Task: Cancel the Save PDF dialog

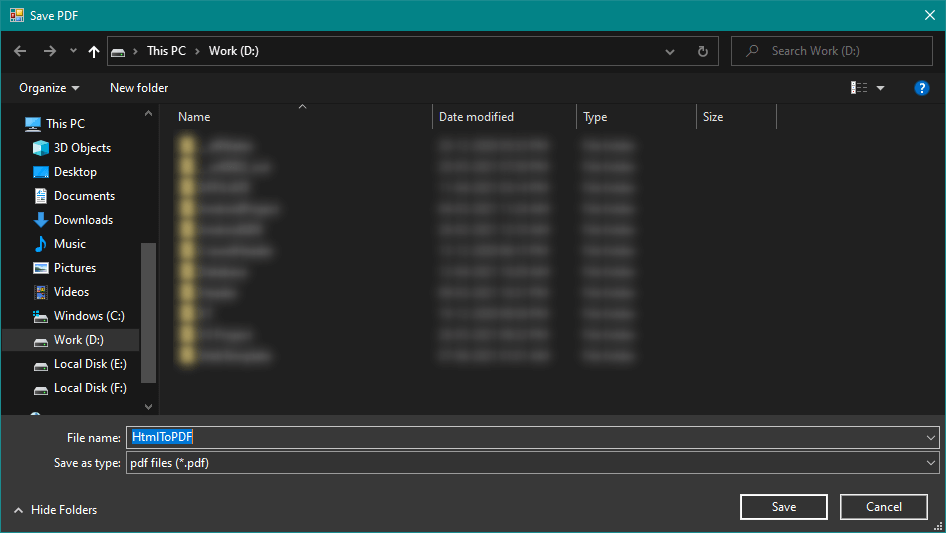Action: click(x=883, y=507)
